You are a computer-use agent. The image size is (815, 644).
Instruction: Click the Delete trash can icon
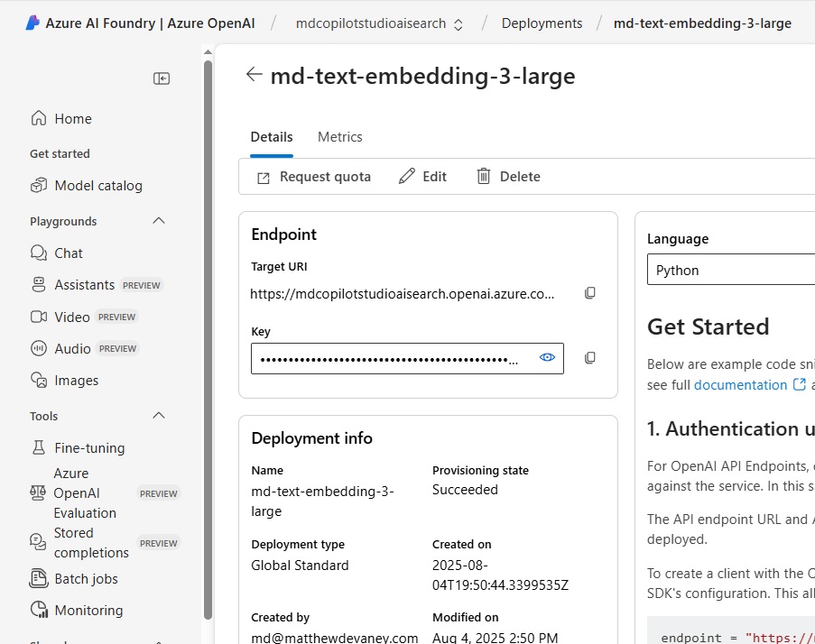click(484, 176)
